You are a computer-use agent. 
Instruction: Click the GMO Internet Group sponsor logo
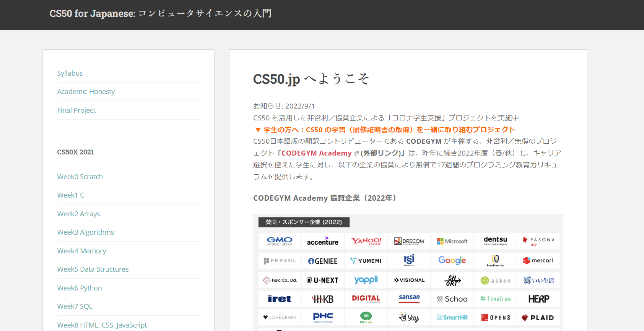(280, 241)
